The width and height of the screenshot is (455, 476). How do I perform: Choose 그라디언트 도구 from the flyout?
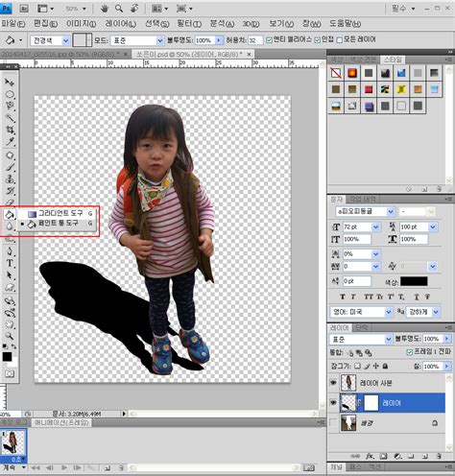coord(57,213)
